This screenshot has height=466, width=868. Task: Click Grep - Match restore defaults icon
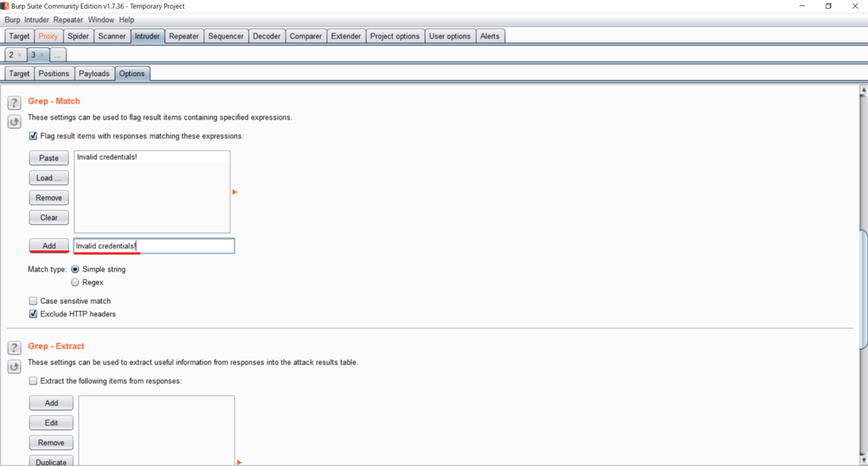coord(14,122)
